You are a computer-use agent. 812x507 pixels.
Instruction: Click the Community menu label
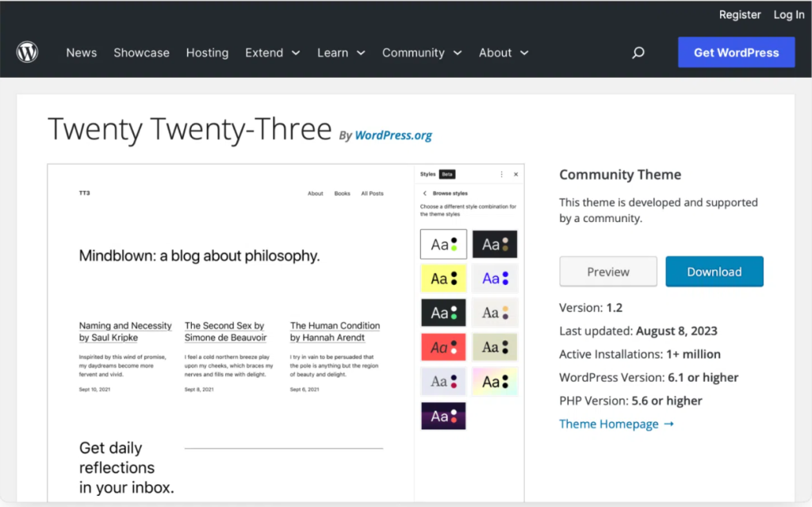(413, 53)
